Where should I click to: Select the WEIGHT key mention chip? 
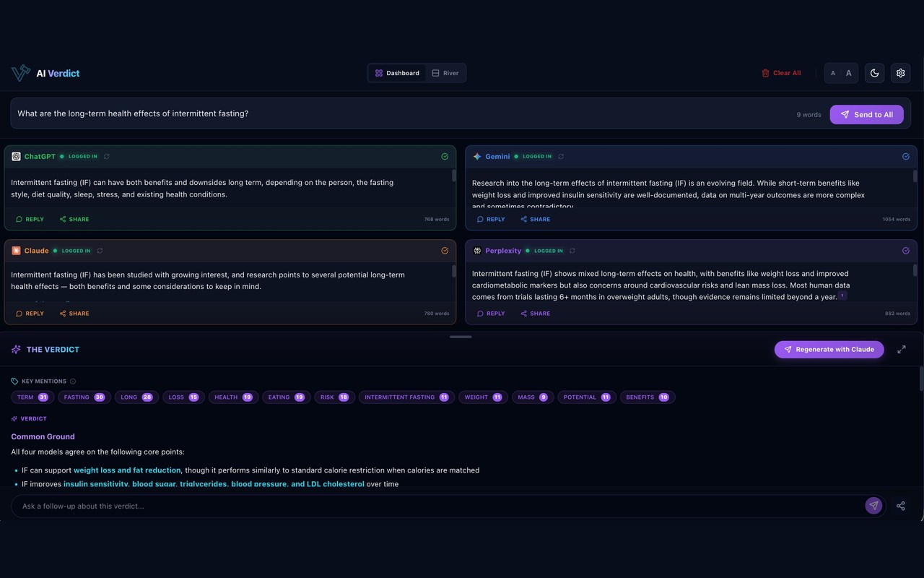pyautogui.click(x=484, y=397)
